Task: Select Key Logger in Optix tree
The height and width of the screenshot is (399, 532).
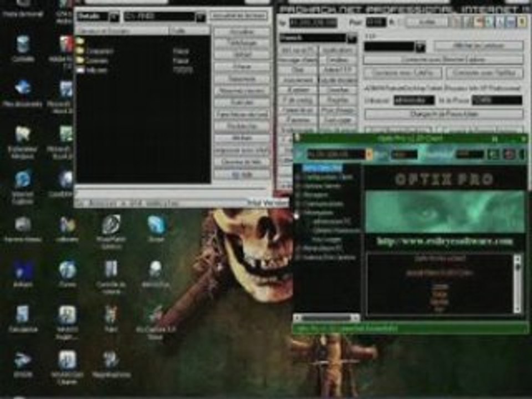Action: tap(326, 239)
